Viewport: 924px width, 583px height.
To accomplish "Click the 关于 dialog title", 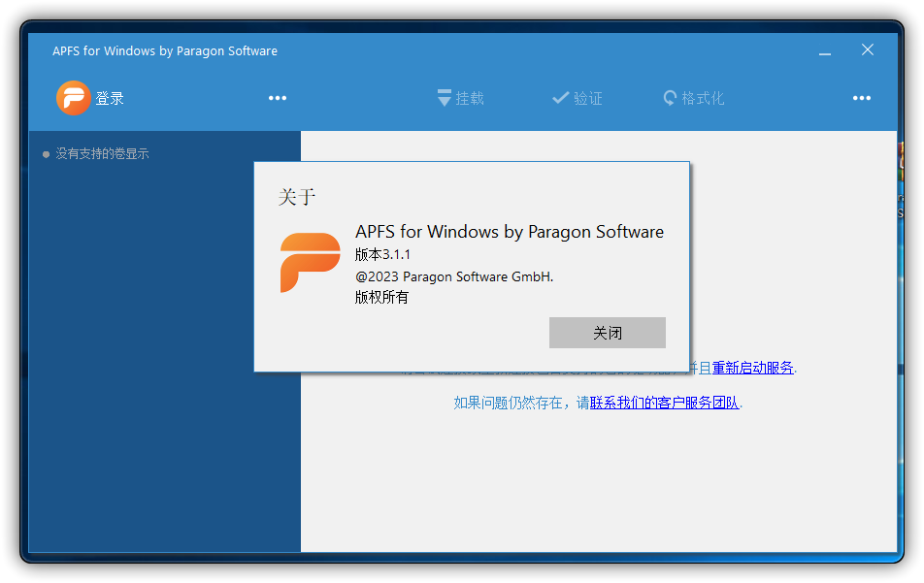I will (x=298, y=197).
